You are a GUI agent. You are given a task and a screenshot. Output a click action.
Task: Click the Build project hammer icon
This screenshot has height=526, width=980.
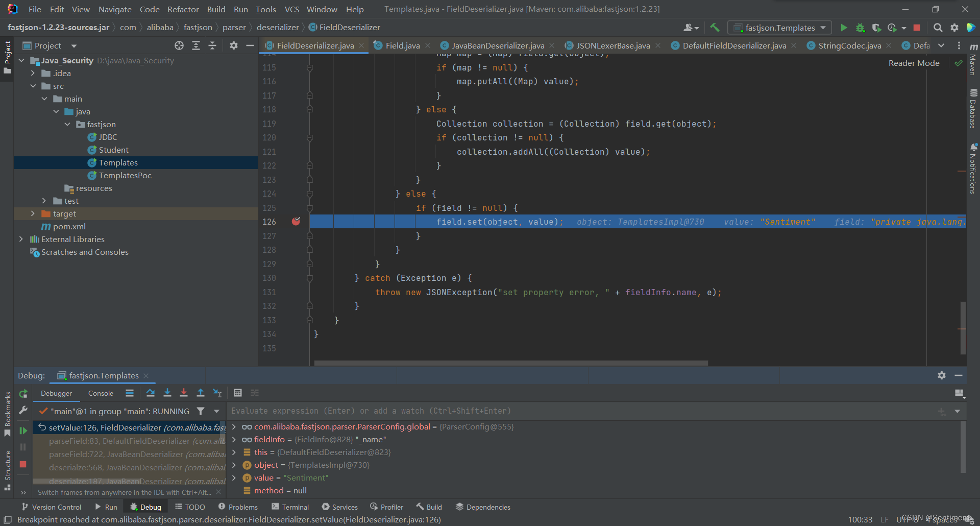point(715,28)
